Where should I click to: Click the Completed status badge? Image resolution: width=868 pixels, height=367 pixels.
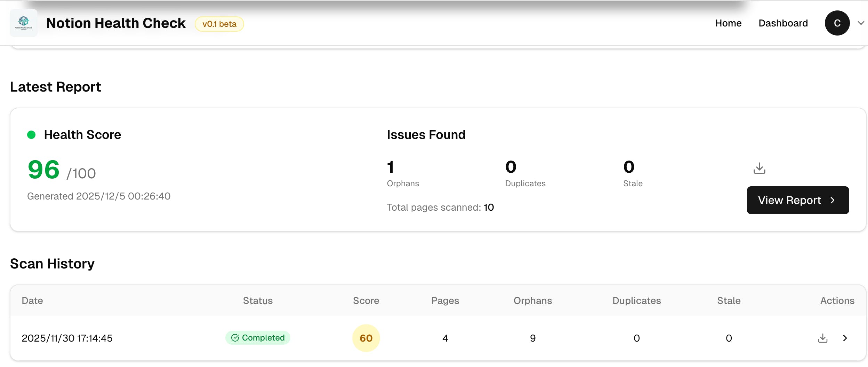258,338
